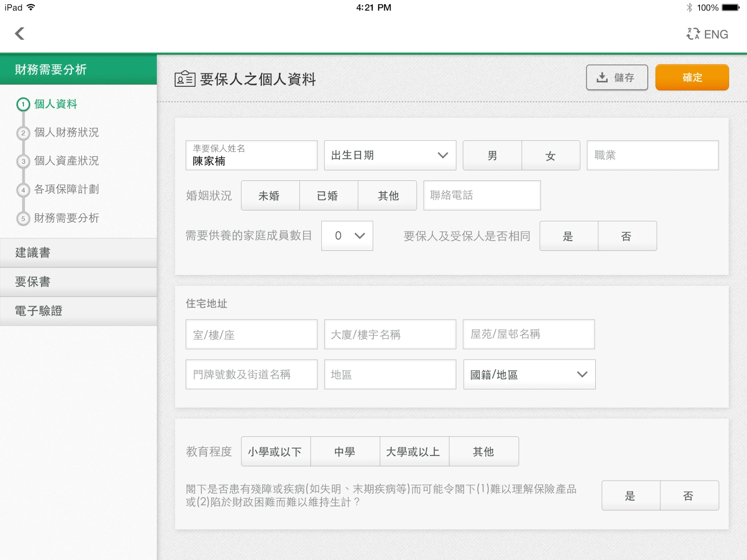Select 否 for 要保人及受保人是否相同
Viewport: 747px width, 560px height.
coord(628,236)
